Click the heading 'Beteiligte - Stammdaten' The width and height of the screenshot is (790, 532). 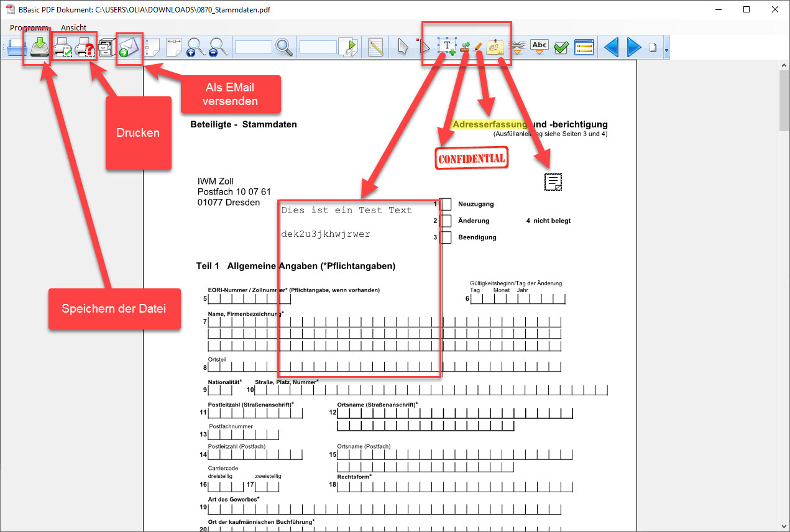[x=244, y=124]
